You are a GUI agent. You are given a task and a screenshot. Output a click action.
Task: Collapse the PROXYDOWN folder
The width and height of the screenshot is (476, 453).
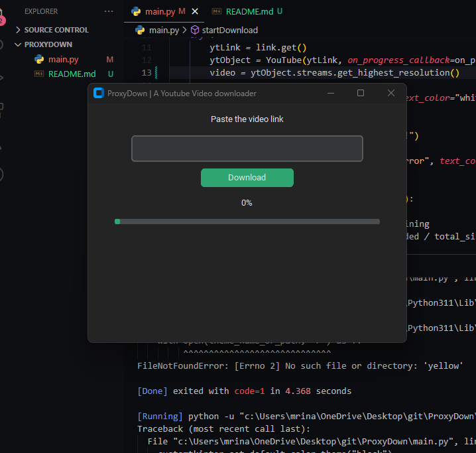(48, 44)
